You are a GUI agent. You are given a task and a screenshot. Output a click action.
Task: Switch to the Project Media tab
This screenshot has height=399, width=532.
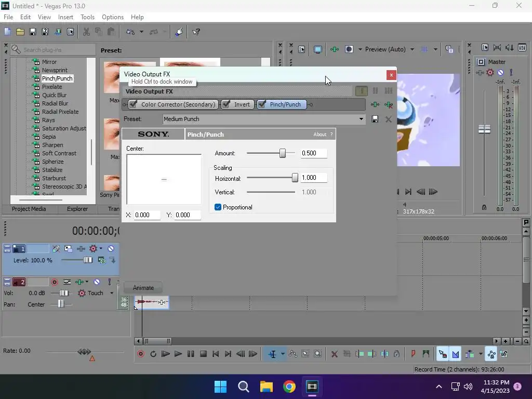[x=29, y=209]
